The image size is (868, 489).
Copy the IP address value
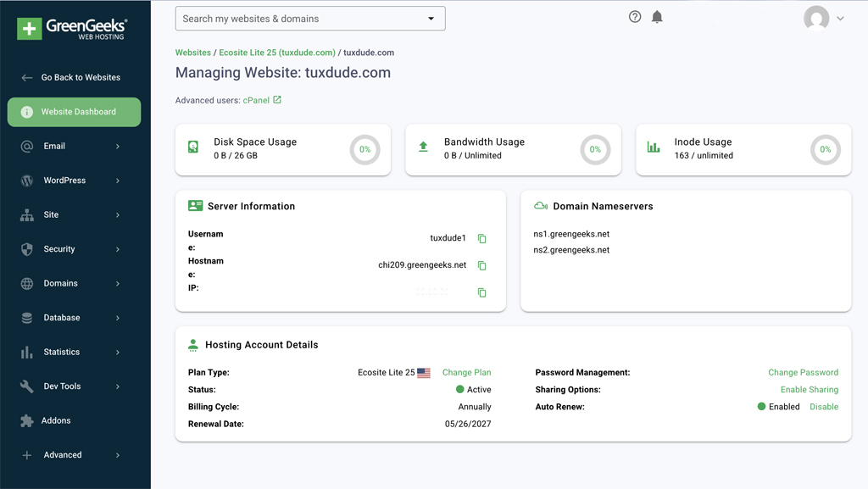[481, 292]
